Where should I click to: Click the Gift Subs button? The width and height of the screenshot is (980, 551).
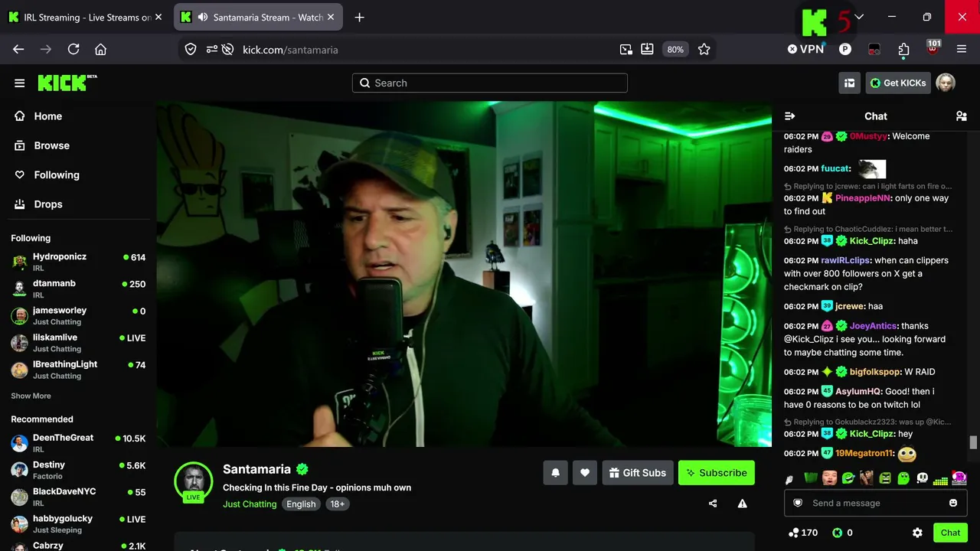pos(638,473)
